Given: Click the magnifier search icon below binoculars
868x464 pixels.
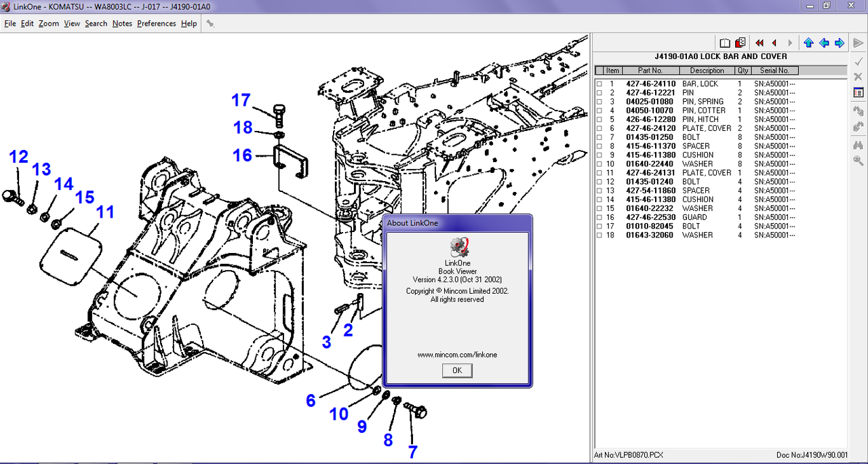Looking at the screenshot, I should tap(859, 161).
